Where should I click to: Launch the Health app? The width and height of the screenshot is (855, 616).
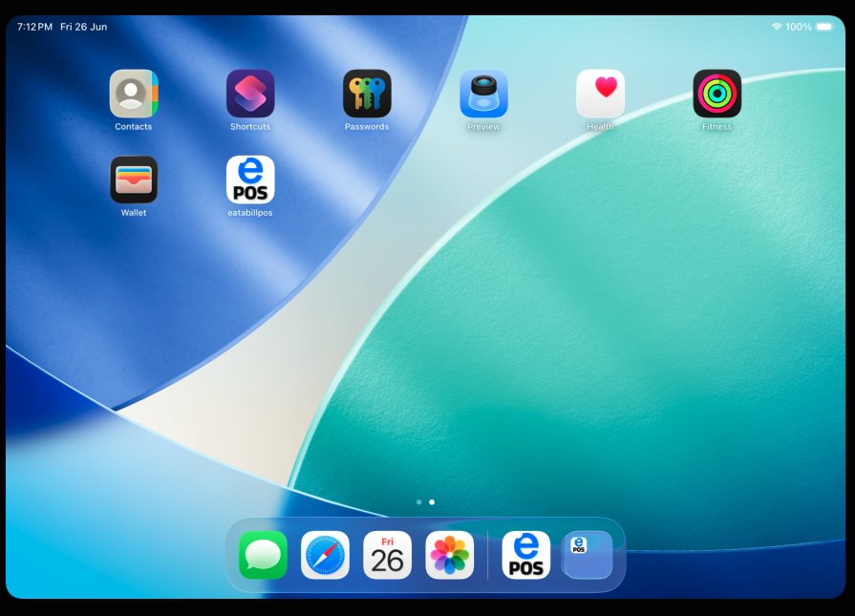point(600,94)
